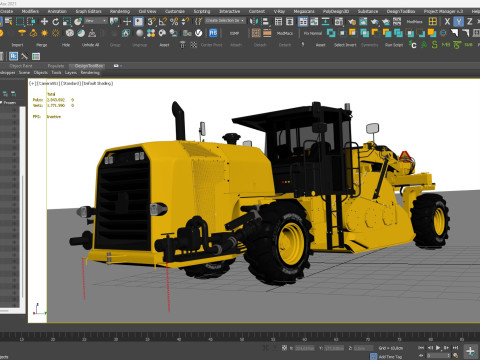Switch to Object Paint ribbon tab
This screenshot has width=480, height=360.
[21, 66]
